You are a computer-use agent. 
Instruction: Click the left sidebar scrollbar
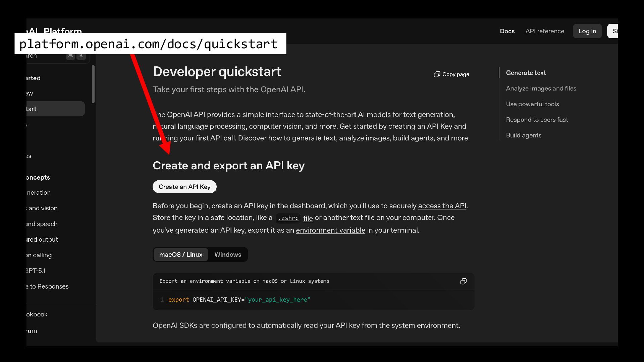pos(93,84)
